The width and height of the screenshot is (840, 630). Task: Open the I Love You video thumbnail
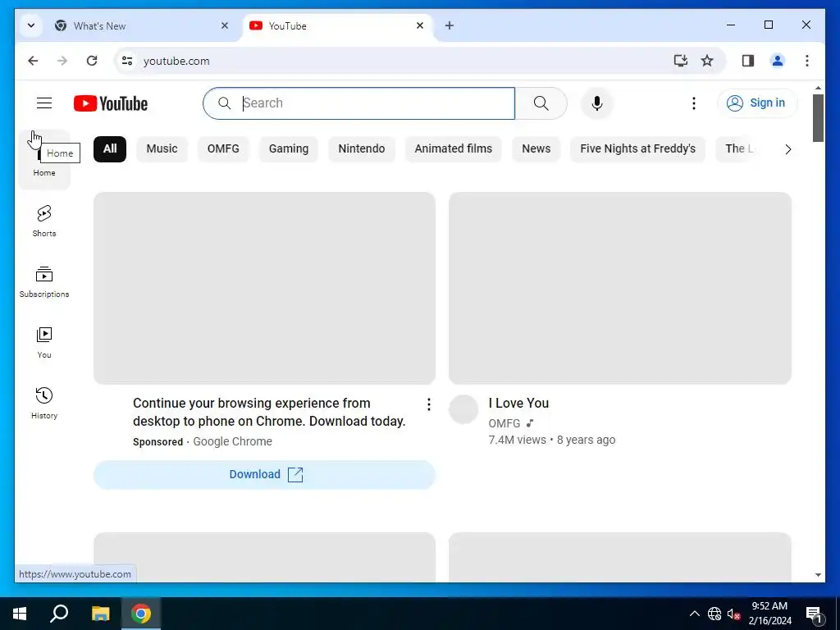click(620, 288)
